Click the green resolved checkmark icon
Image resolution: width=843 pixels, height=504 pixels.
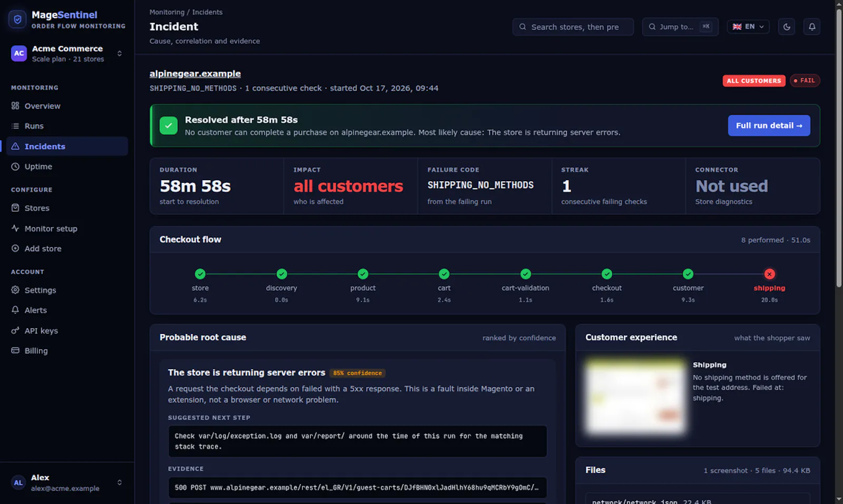(169, 125)
